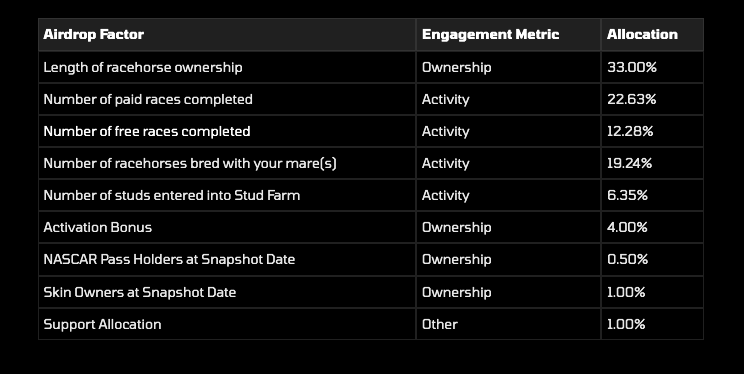Click the 0.50% allocation value

[627, 259]
